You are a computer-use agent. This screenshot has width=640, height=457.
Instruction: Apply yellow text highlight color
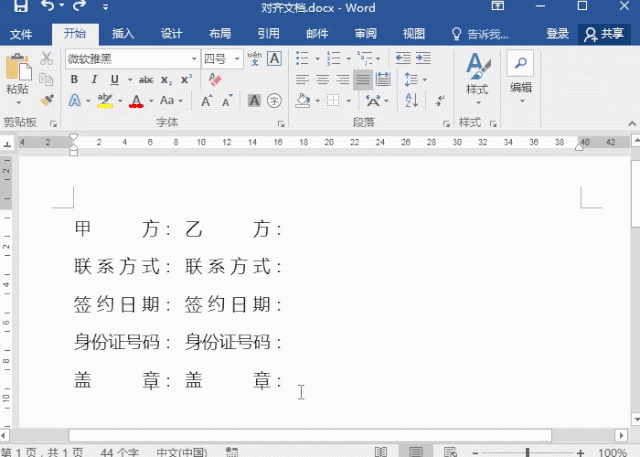[105, 101]
